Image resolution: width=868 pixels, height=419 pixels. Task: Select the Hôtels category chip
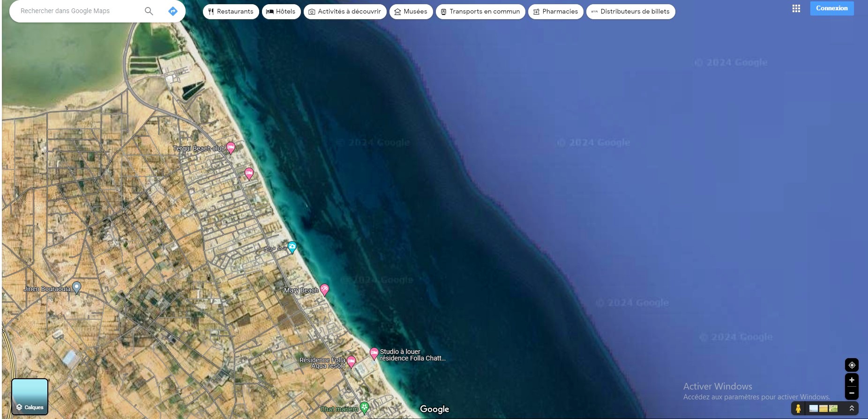click(281, 12)
